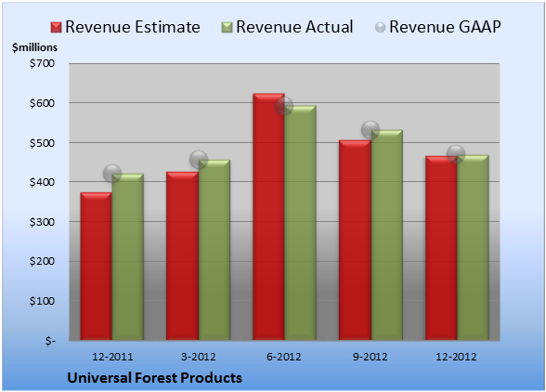Screen dimensions: 546x392
Task: Select the red estimate bar for 12-2011
Action: pos(97,267)
